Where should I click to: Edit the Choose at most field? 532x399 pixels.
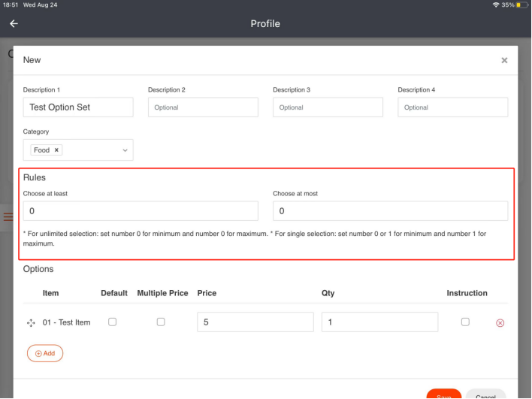[x=390, y=211]
